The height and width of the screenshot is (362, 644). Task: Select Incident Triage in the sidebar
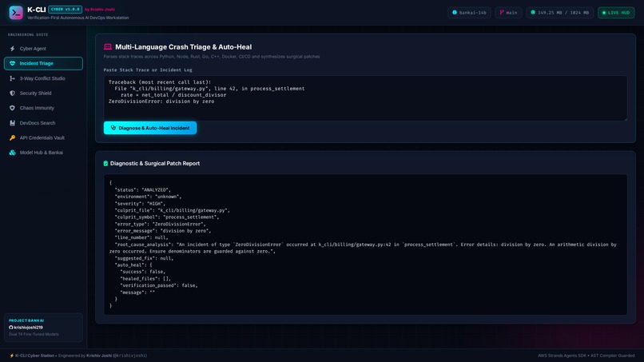click(x=43, y=63)
